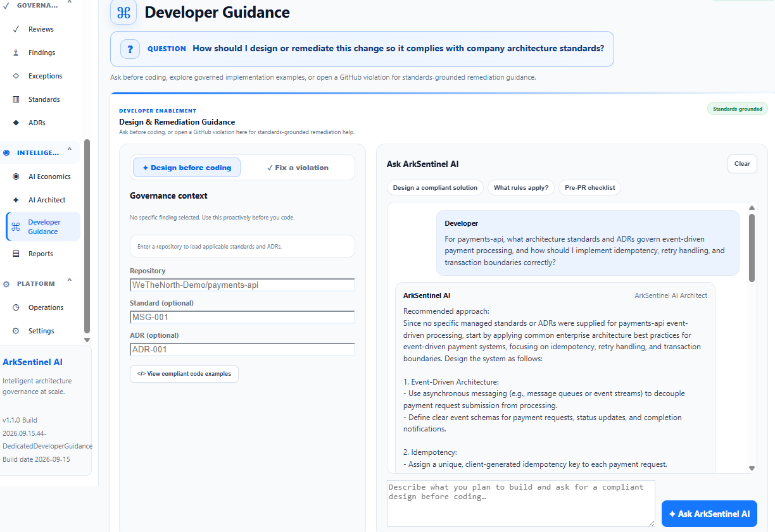Click the question mark icon in banner
Image resolution: width=775 pixels, height=532 pixels.
click(x=130, y=49)
